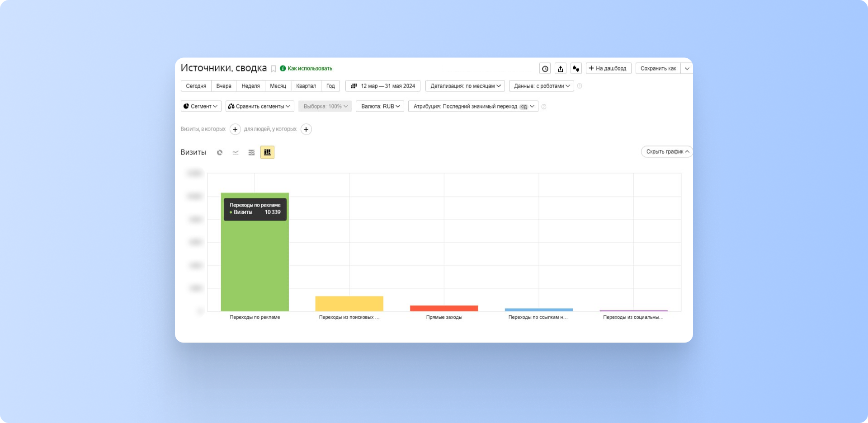Click the 'На дашборд' button

point(609,68)
